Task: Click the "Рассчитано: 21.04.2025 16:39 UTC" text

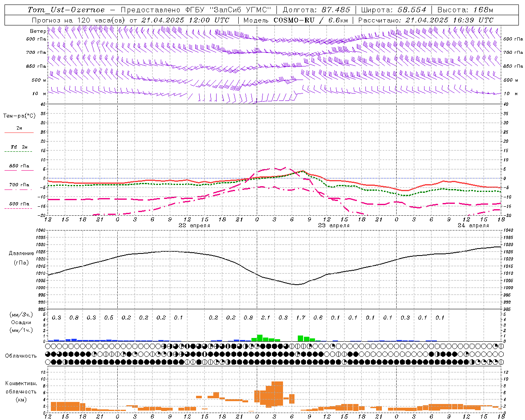Action: coord(426,20)
